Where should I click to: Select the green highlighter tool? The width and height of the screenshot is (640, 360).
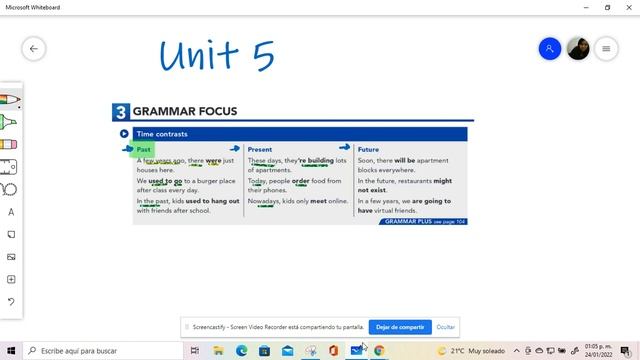(x=9, y=122)
